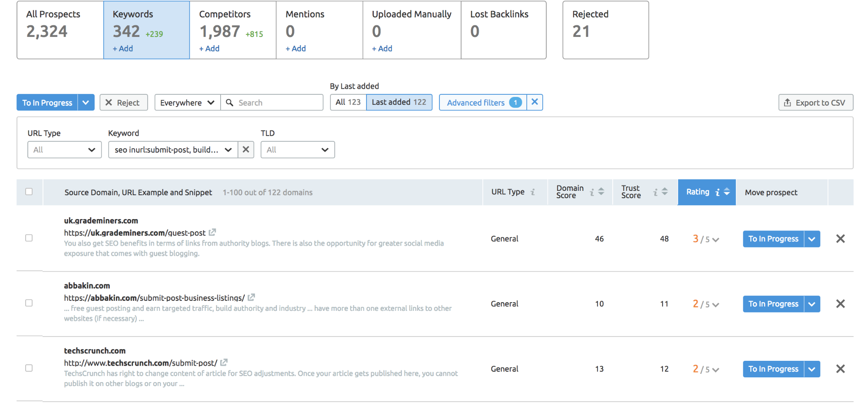
Task: Click the Trust Score sort arrows
Action: click(x=663, y=191)
